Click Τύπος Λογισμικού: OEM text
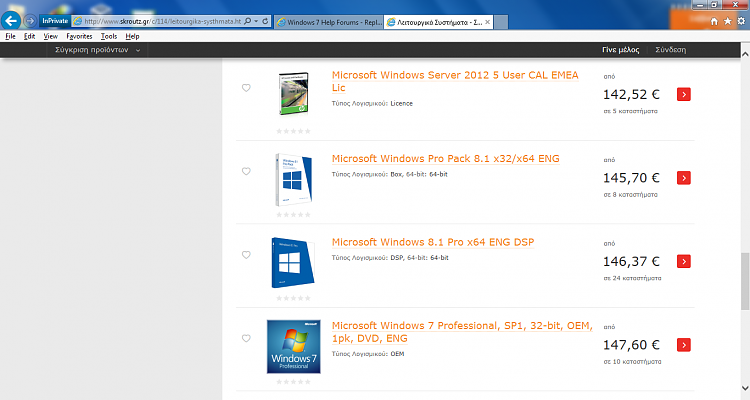 368,354
